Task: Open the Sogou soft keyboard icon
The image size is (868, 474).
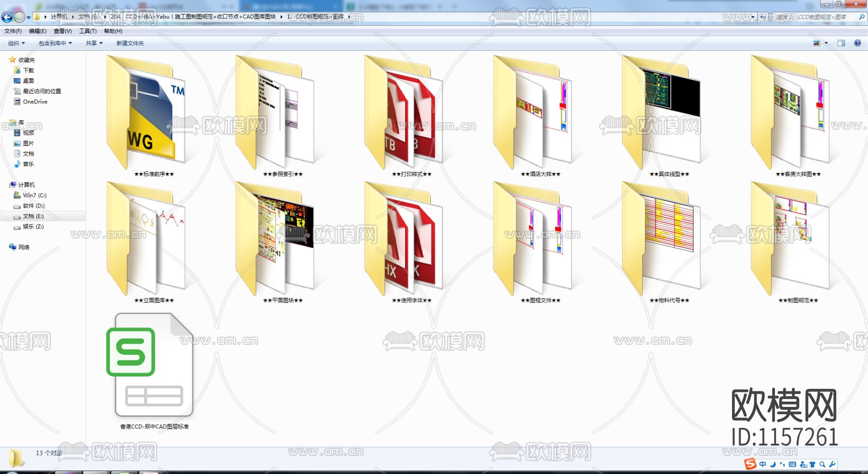Action: [792, 464]
